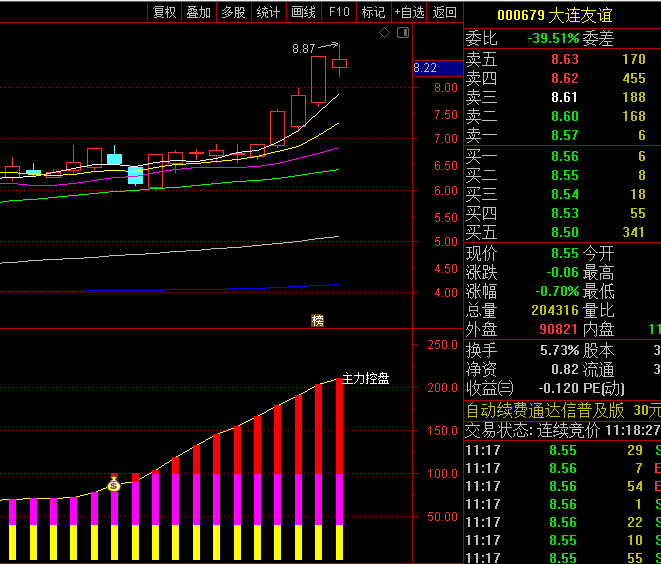Click the 标记 mark button
Screen dimensions: 661x564
(x=373, y=12)
